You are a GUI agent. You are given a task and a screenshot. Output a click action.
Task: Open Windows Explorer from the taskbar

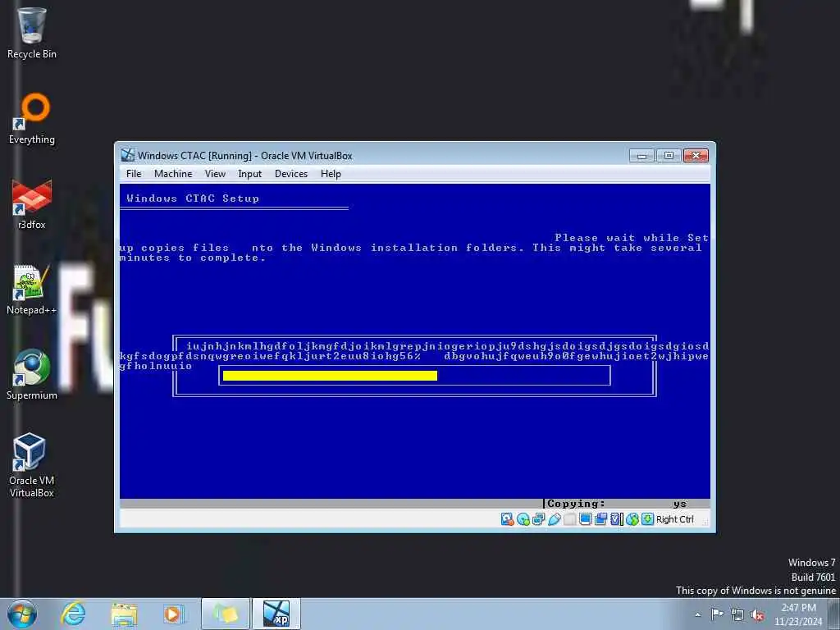point(124,614)
